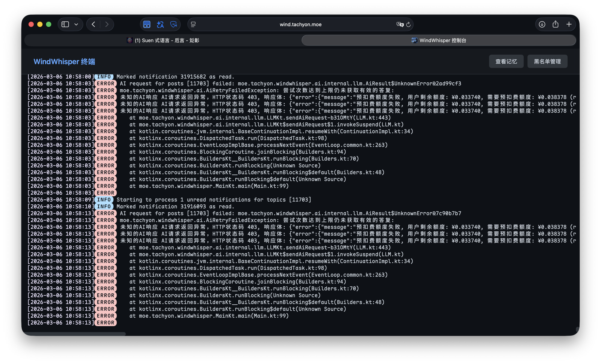The image size is (601, 364).
Task: Open the page reader menu icon
Action: click(193, 24)
